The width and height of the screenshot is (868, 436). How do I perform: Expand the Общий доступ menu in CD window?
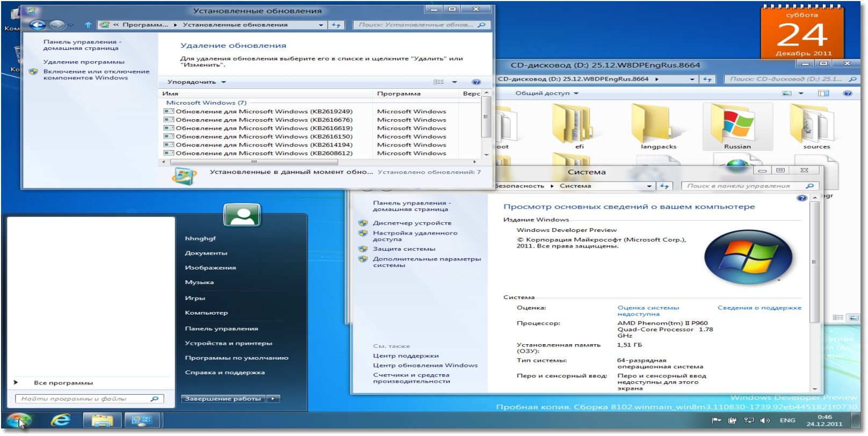pos(547,93)
